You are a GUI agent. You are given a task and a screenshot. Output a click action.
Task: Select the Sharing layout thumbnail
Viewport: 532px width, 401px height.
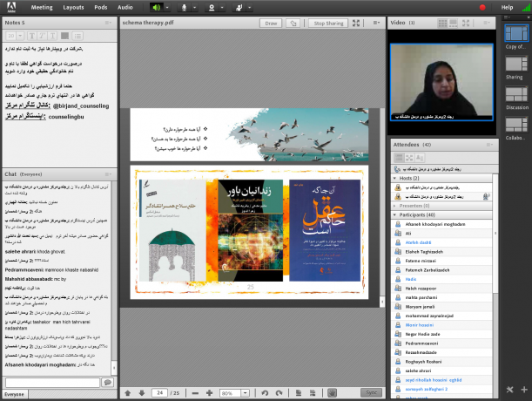click(516, 64)
